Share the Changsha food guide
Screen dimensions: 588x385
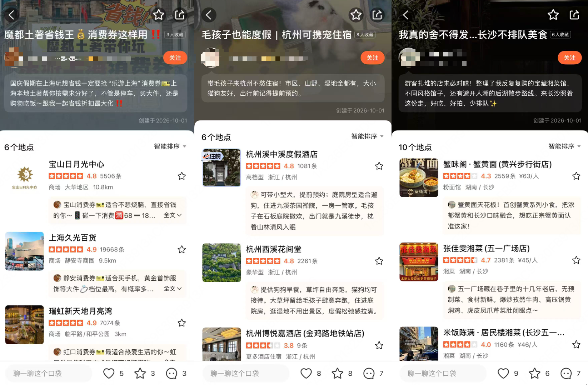tap(574, 15)
